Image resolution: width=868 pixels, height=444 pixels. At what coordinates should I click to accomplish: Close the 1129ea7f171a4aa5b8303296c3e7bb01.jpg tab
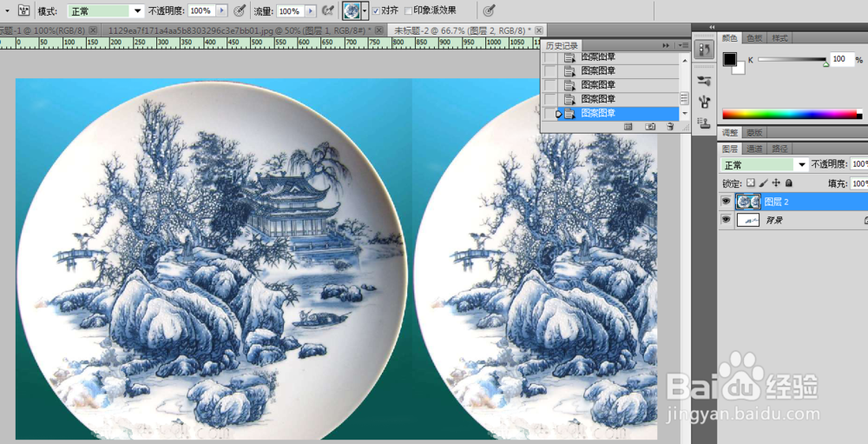[378, 30]
